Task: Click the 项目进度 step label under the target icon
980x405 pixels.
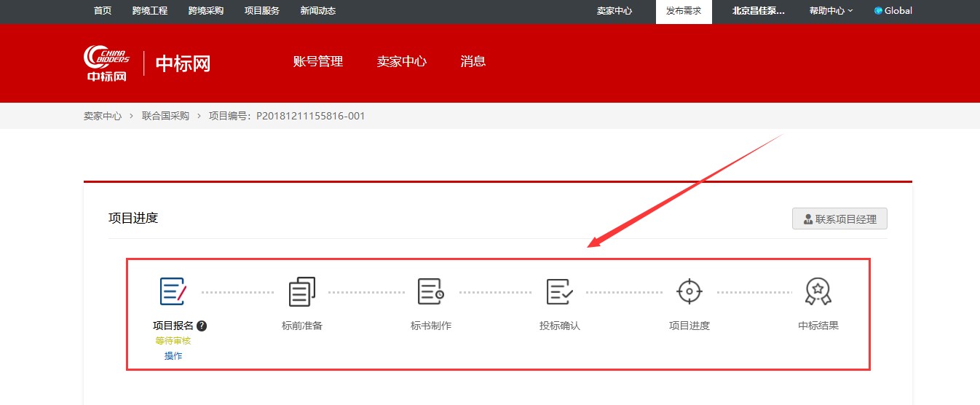Action: pos(689,326)
